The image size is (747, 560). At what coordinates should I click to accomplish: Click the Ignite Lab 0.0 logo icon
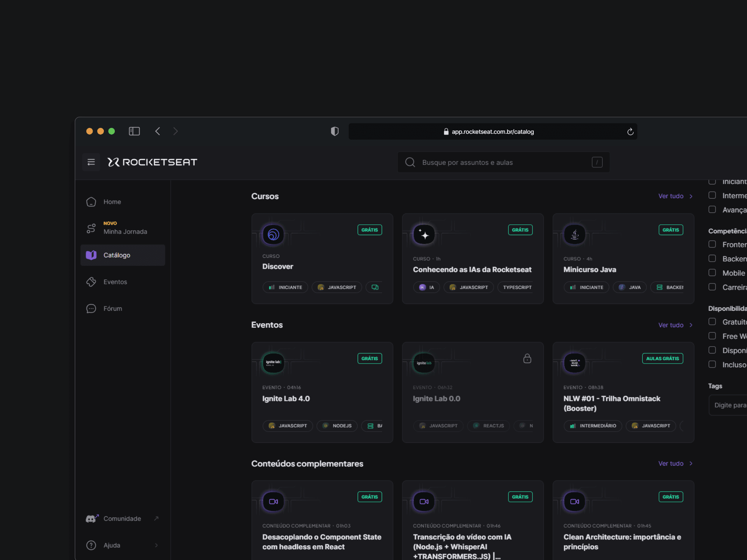424,363
